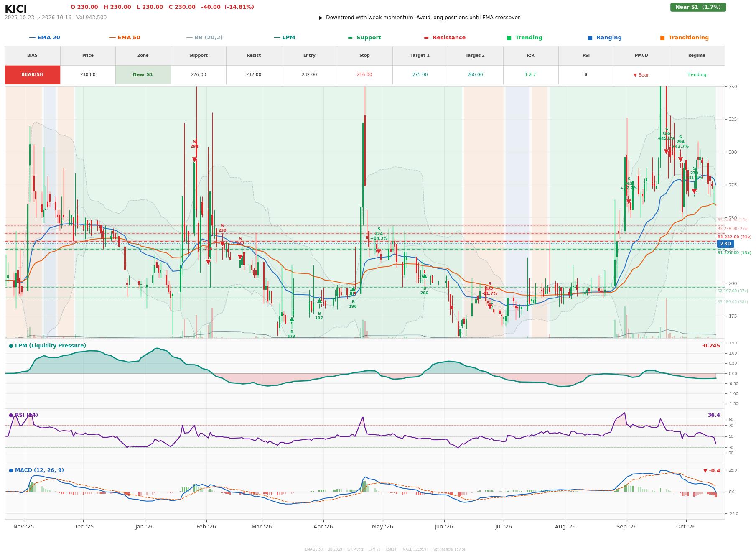Click the Trending regime legend swatch
756x556 pixels.
509,38
